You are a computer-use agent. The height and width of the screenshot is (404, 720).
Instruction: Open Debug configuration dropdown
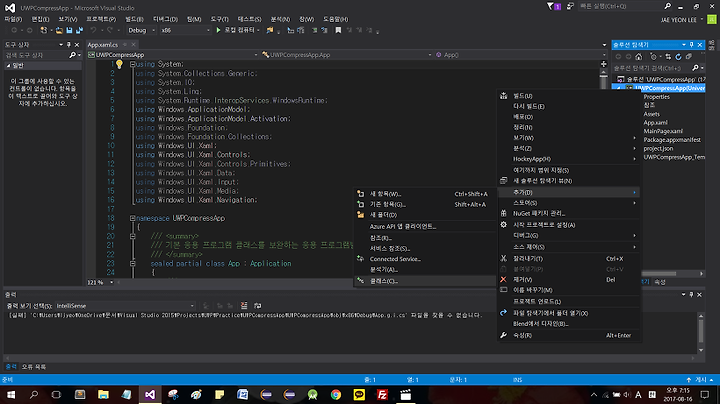[141, 30]
